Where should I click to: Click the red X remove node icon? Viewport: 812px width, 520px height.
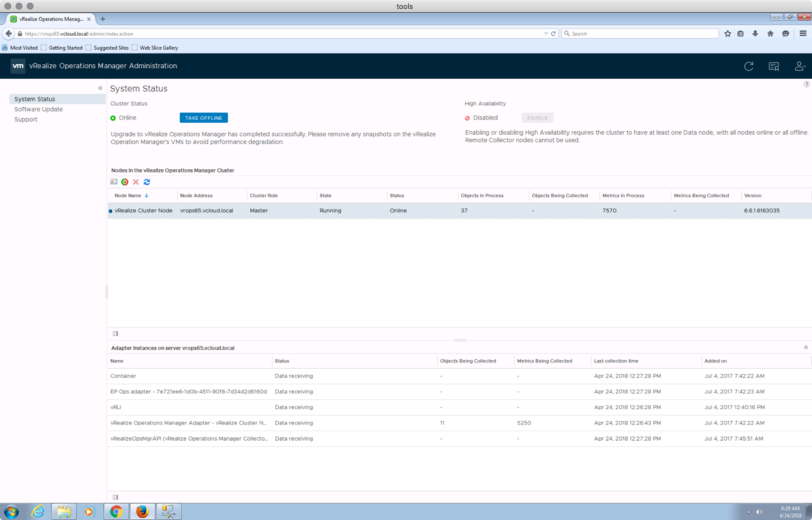tap(136, 182)
